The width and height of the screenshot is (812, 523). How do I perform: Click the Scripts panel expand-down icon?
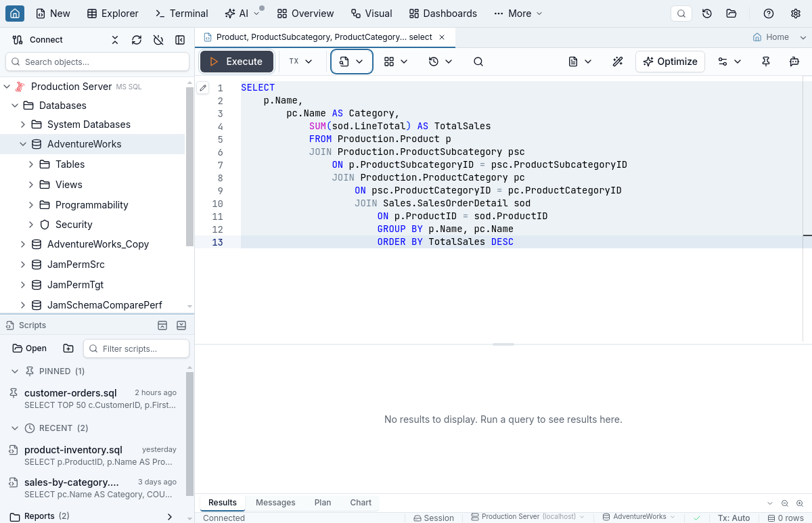pos(181,325)
